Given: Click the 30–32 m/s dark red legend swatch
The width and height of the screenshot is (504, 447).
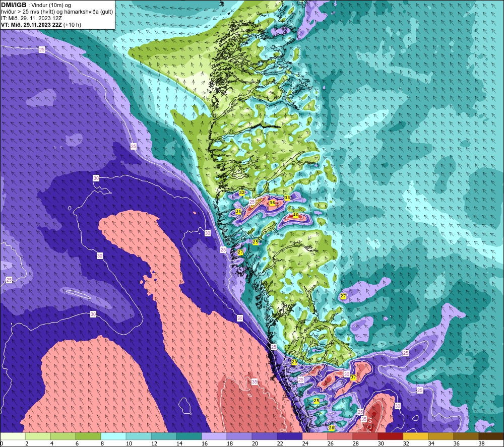Looking at the screenshot, I should (391, 436).
